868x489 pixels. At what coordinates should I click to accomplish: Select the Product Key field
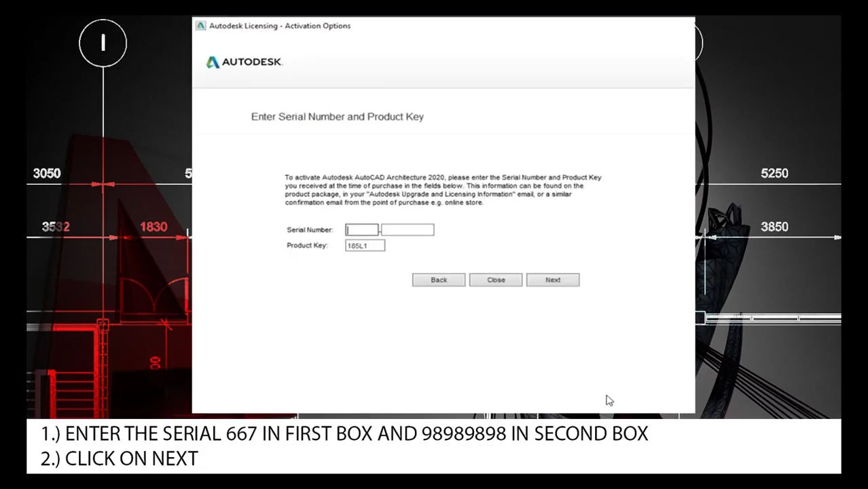click(365, 246)
